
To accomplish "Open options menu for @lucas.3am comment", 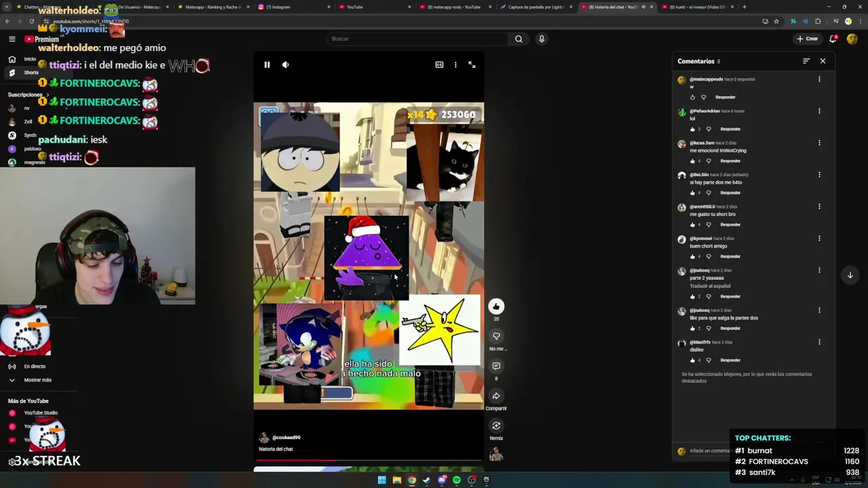I will (x=819, y=143).
